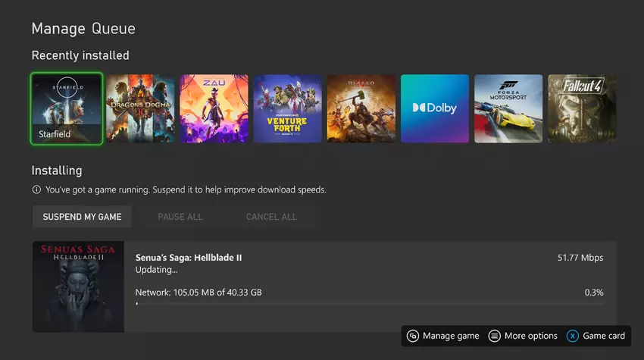Open the Venture Forth game tile
This screenshot has width=644, height=360.
287,108
